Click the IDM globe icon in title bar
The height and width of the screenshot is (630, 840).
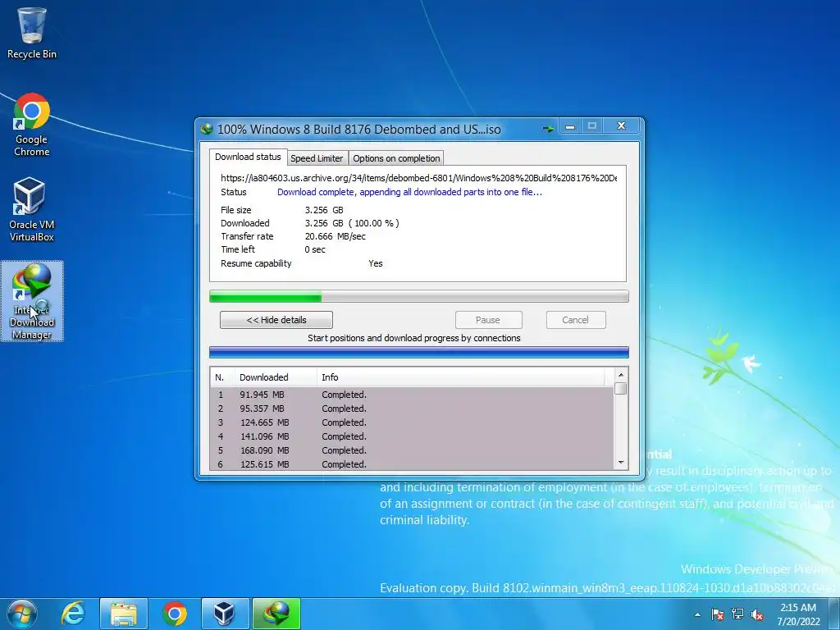click(207, 129)
